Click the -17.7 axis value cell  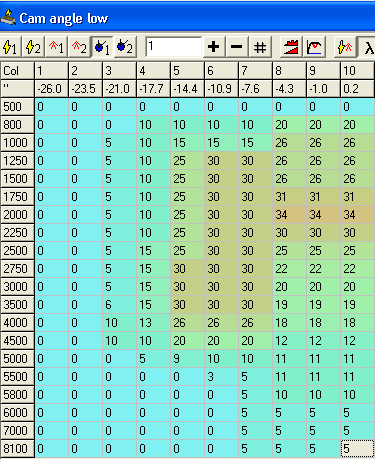[x=154, y=89]
